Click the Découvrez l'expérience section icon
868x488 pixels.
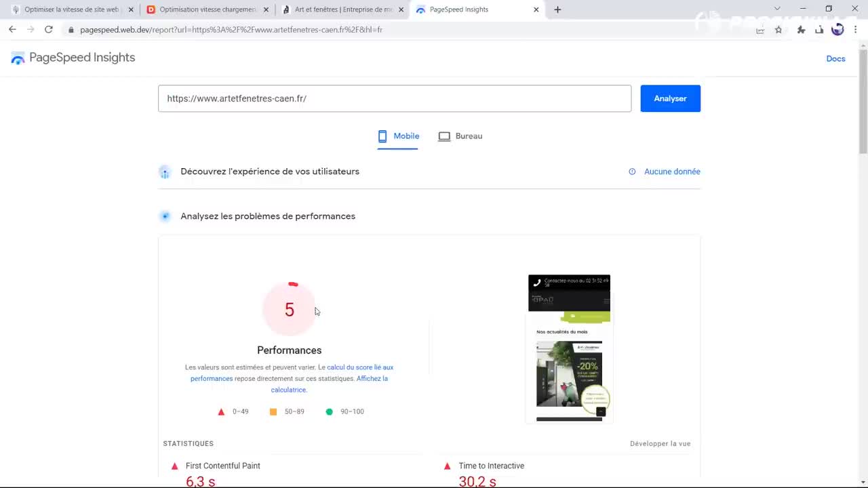point(165,172)
